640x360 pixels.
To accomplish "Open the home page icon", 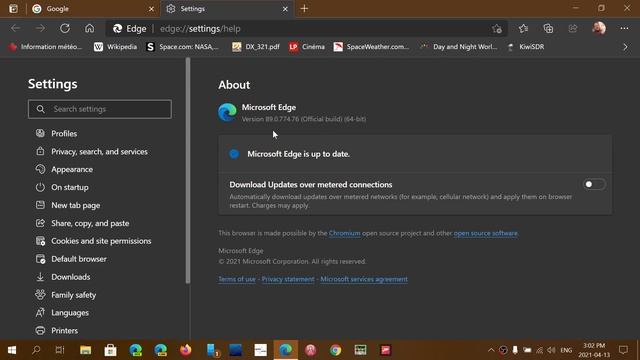I will point(89,28).
